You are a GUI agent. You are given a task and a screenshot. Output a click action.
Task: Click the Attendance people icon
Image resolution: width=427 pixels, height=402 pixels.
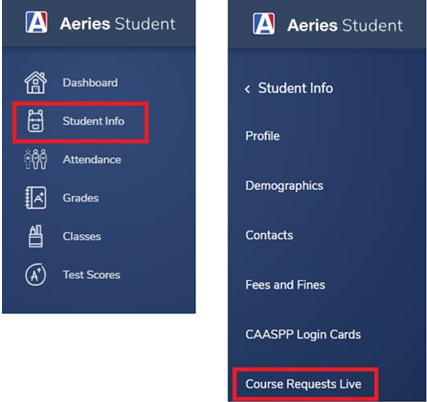[36, 159]
